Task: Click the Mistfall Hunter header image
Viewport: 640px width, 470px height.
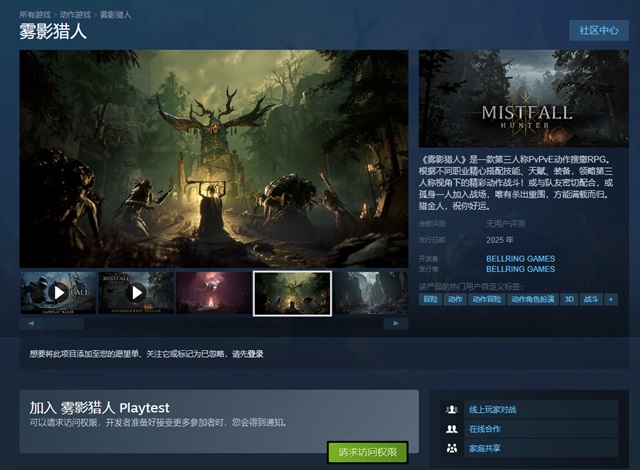Action: click(524, 99)
